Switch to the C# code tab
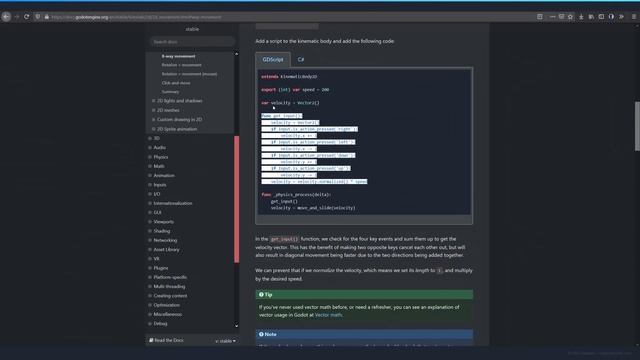The image size is (640, 360). pyautogui.click(x=301, y=60)
